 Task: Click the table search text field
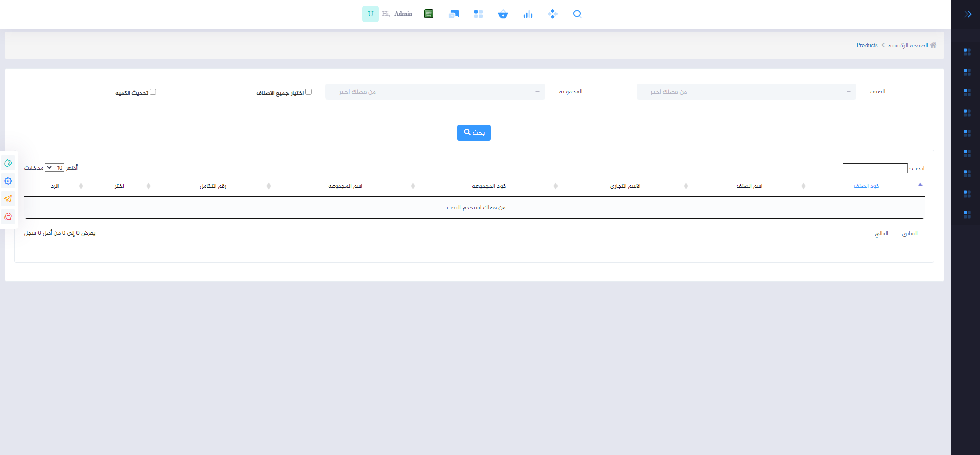[x=875, y=168]
